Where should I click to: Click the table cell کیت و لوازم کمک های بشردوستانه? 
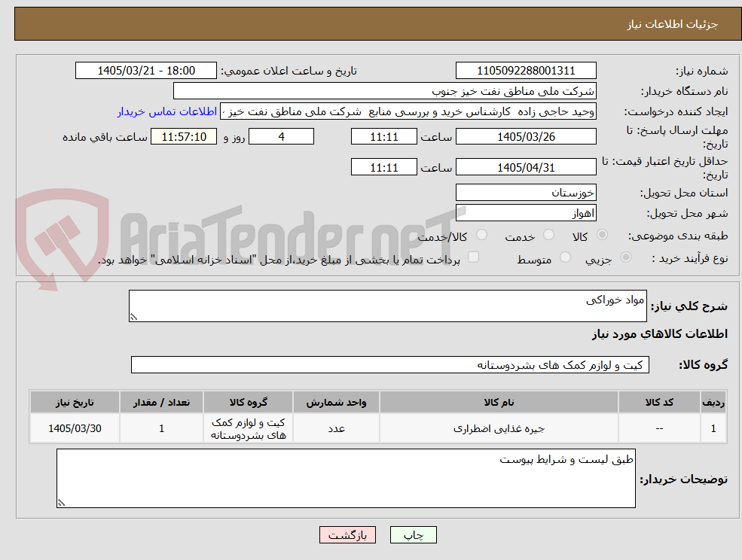[x=248, y=428]
